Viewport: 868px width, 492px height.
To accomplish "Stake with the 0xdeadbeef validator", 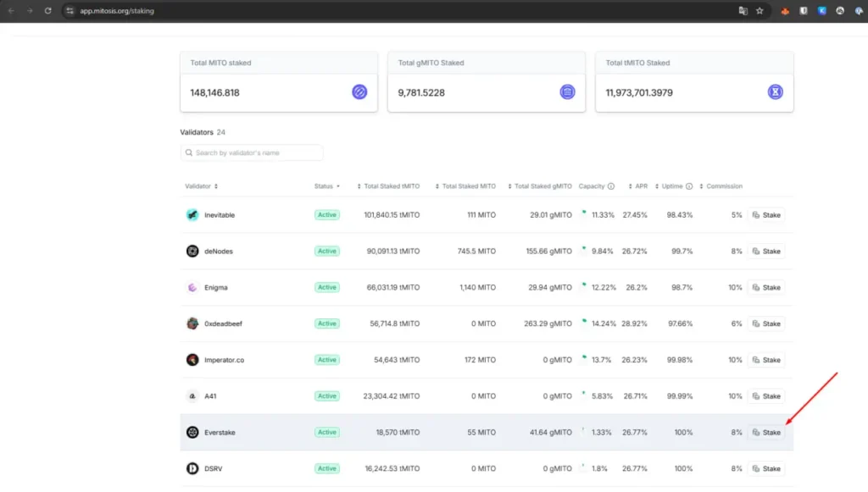I will [x=766, y=323].
